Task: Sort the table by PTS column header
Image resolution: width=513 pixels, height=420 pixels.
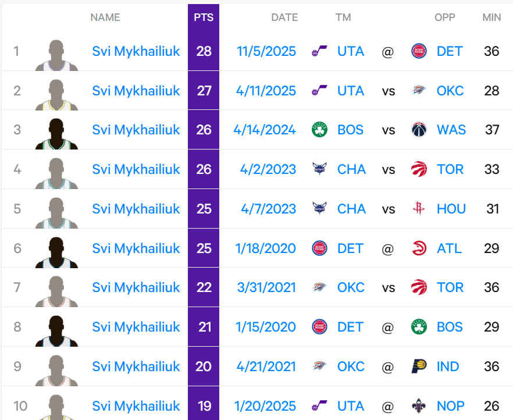Action: click(x=204, y=17)
